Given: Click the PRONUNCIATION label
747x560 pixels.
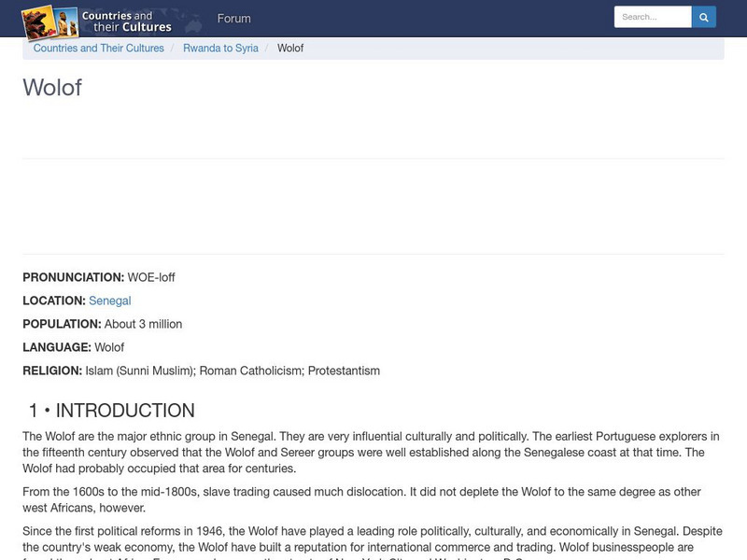Looking at the screenshot, I should (x=74, y=277).
